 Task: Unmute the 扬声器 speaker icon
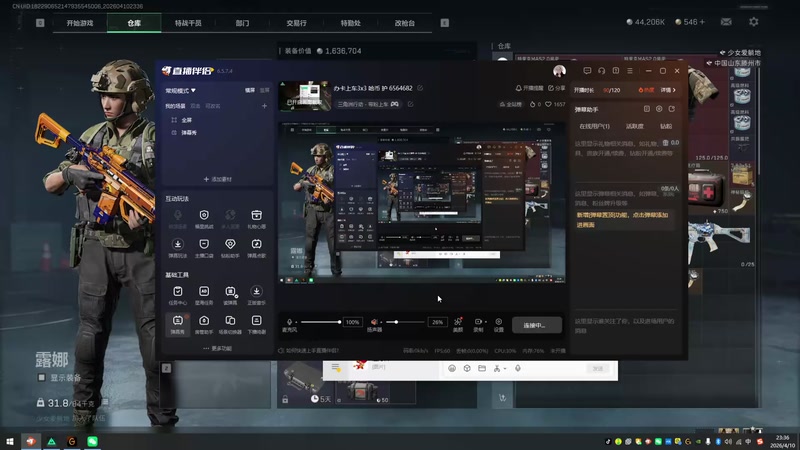[374, 322]
